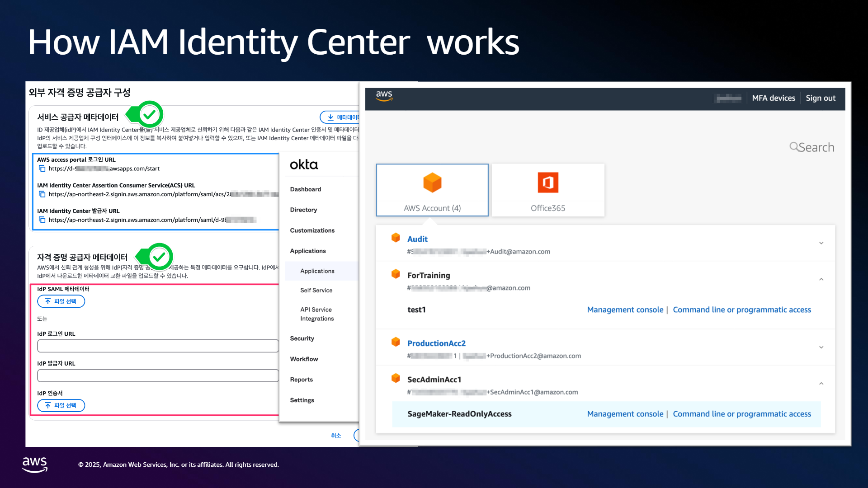The height and width of the screenshot is (488, 868).
Task: Click the 자격 증명 공급자 메타데이터 heading
Action: pos(82,258)
